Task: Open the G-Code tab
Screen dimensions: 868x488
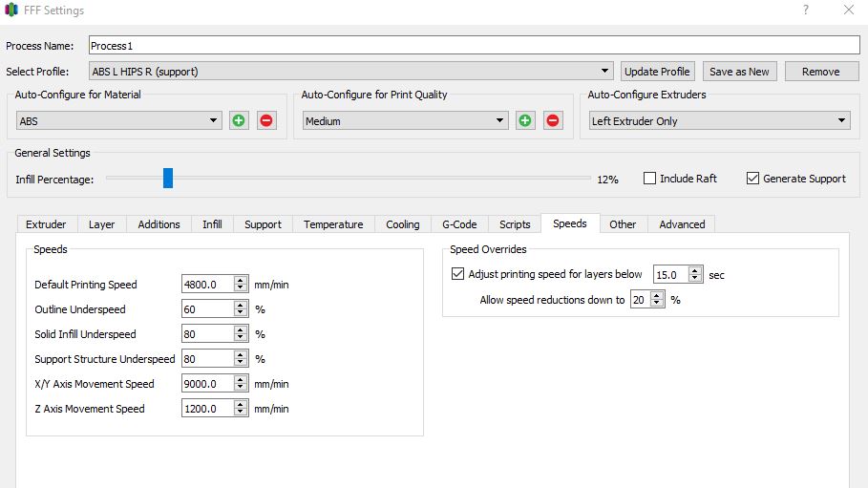Action: pyautogui.click(x=459, y=224)
